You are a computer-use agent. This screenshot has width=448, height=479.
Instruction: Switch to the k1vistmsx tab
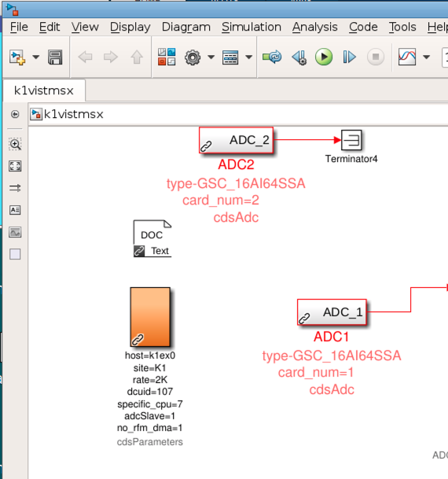44,90
